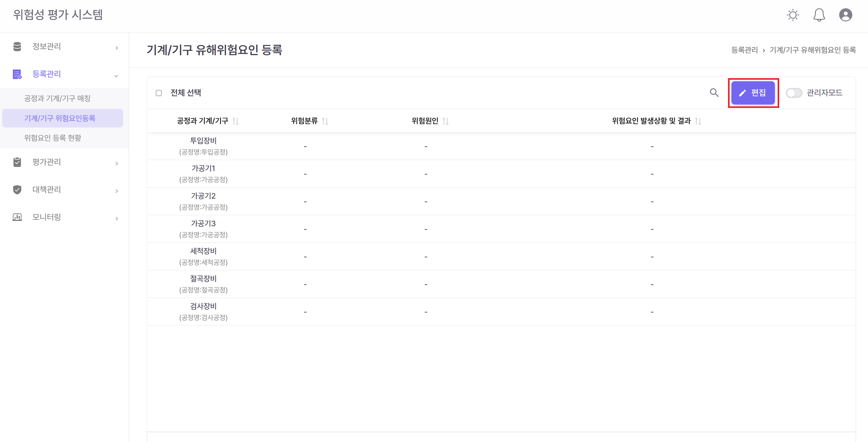Expand the 정보관리 menu chevron

pos(117,48)
